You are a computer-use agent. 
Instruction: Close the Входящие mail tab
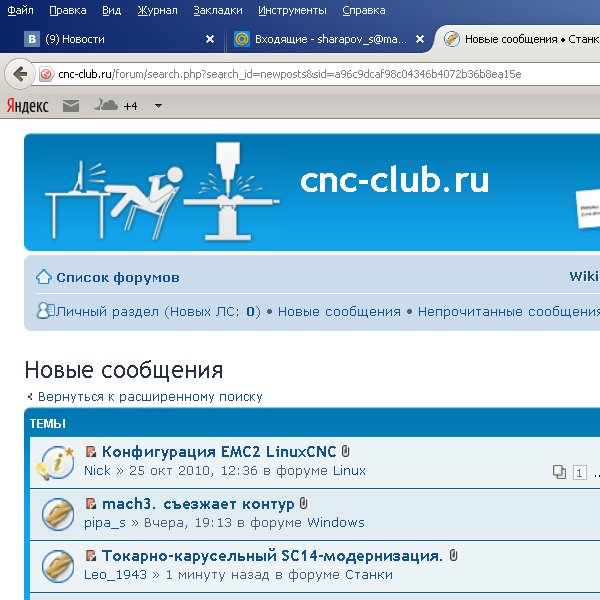(420, 39)
